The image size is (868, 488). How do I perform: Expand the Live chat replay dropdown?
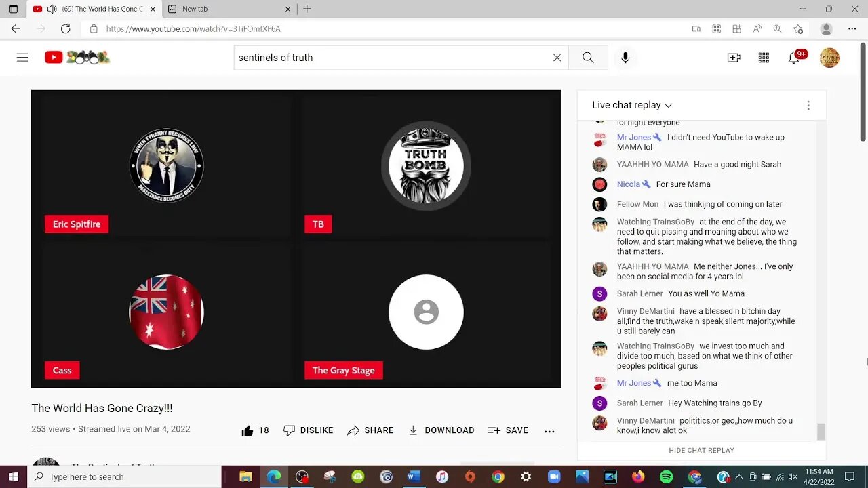click(632, 105)
